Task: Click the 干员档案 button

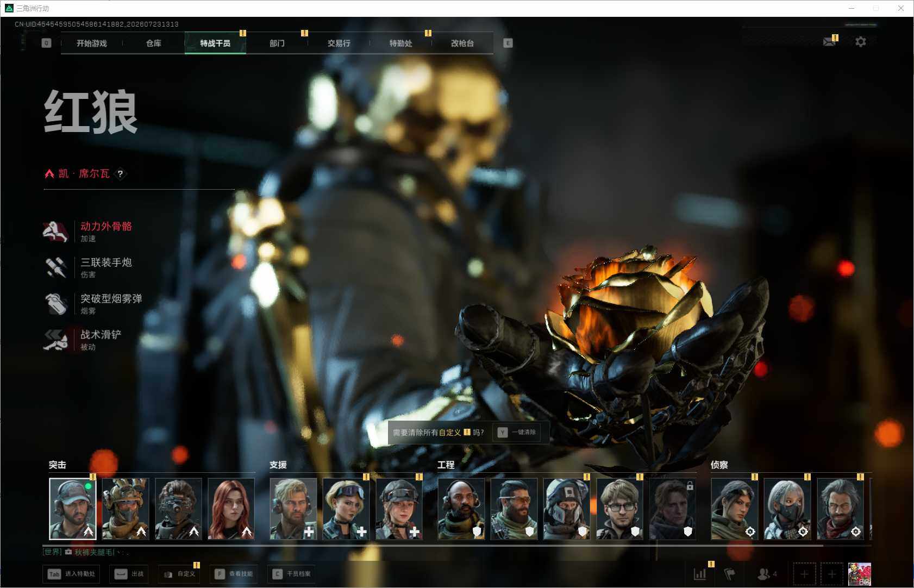Action: (292, 574)
